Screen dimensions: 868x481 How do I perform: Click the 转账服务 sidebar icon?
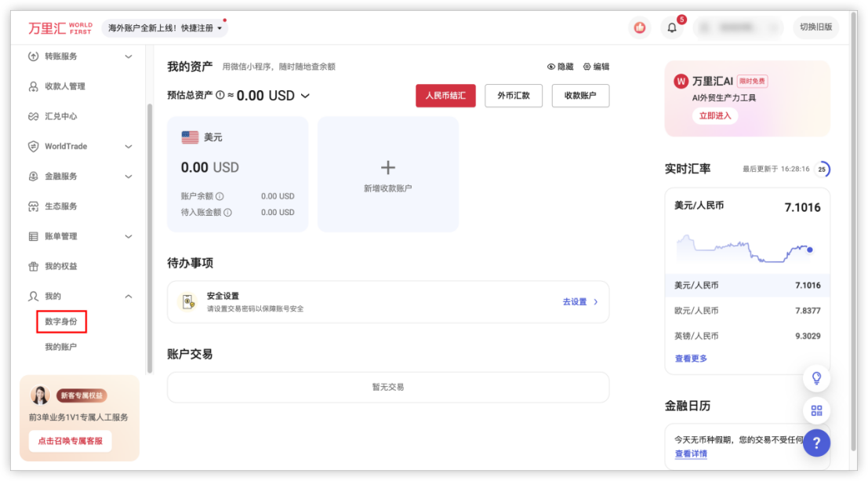point(33,56)
